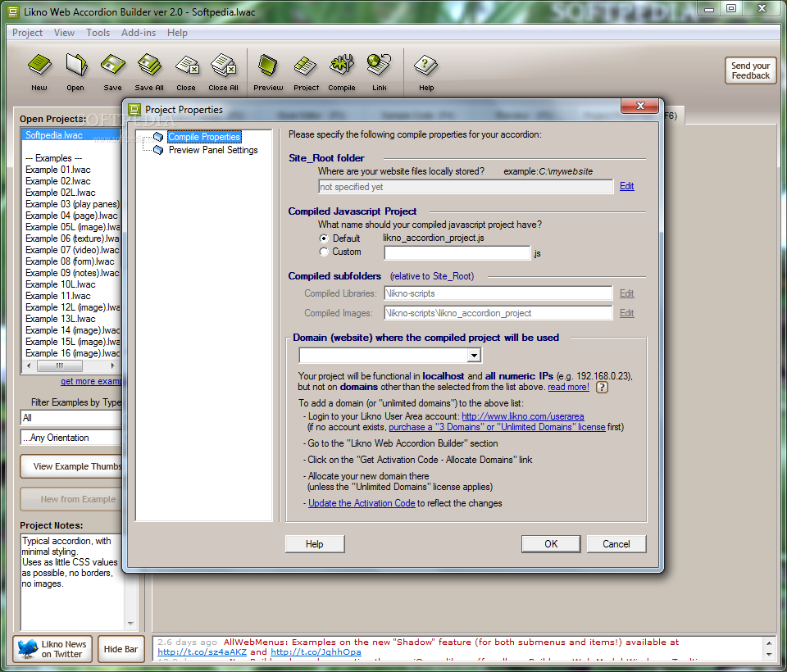Click View Example Thumbs button
Image resolution: width=787 pixels, height=672 pixels.
coord(72,466)
